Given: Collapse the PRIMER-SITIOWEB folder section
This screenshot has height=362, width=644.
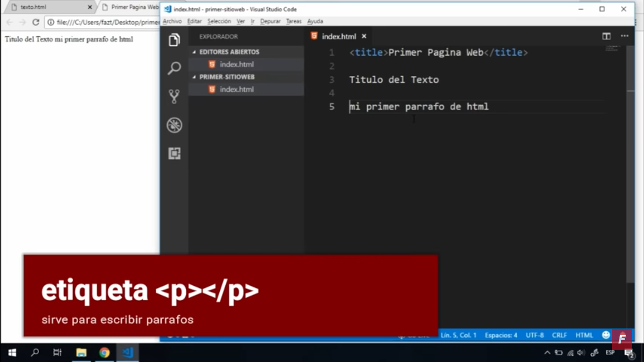Looking at the screenshot, I should tap(227, 77).
